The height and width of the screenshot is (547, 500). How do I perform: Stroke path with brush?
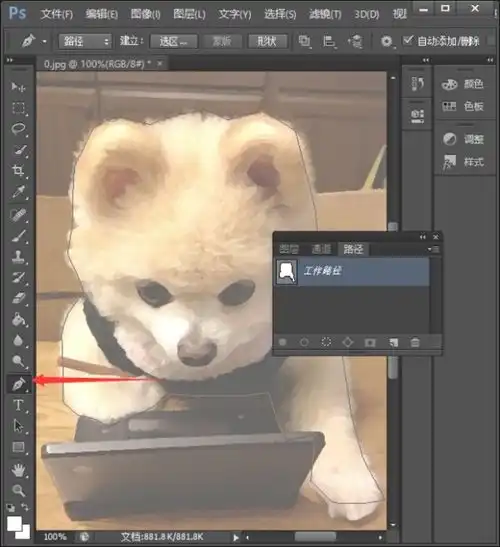click(x=304, y=342)
